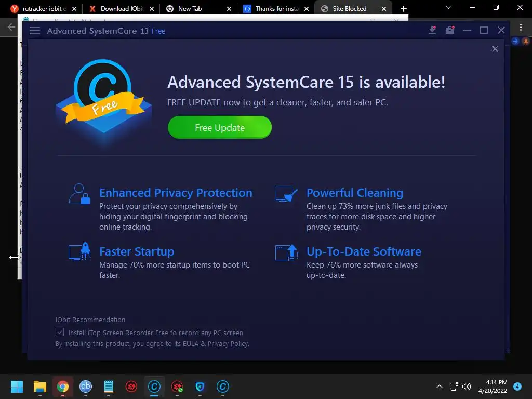Open the network status tray icon
This screenshot has width=532, height=399.
454,387
